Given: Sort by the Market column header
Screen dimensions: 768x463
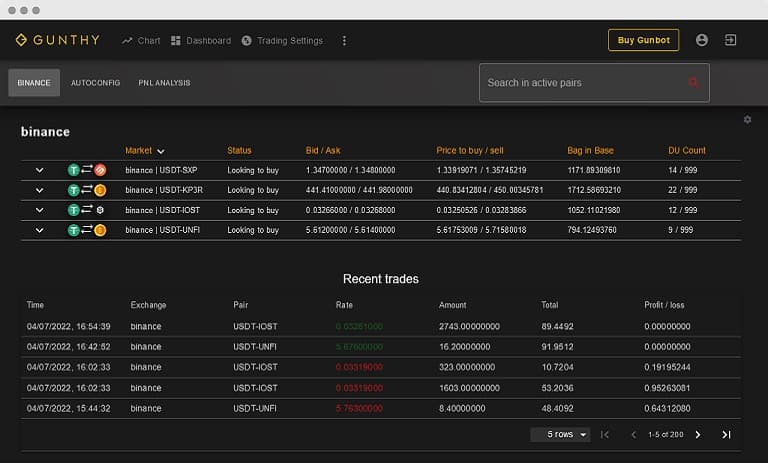Looking at the screenshot, I should (x=144, y=151).
